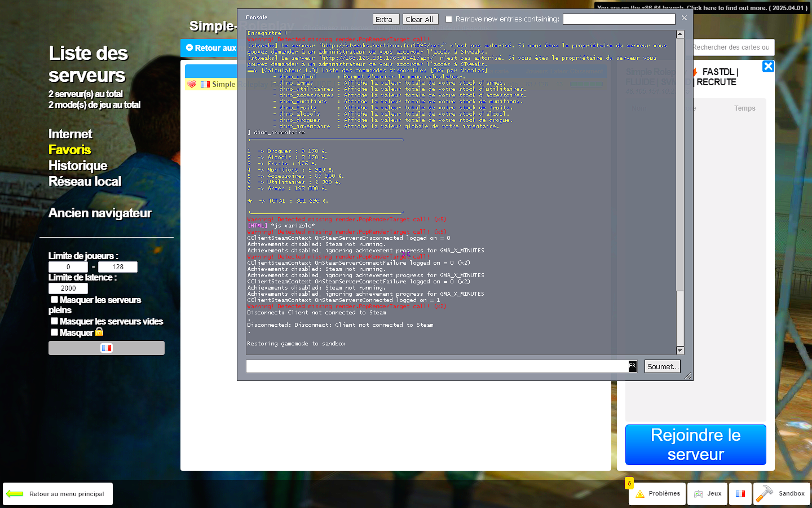
Task: Click the x86-64 branch notice link
Action: 703,8
